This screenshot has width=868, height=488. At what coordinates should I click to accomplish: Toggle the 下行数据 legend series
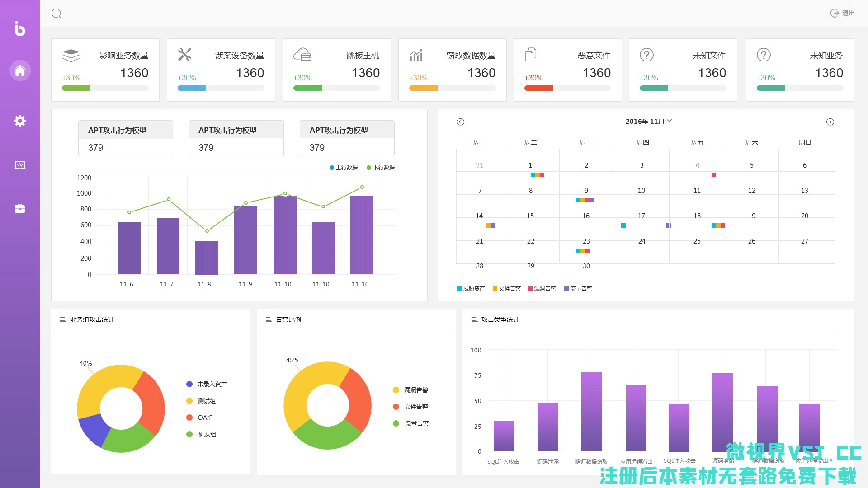[381, 168]
